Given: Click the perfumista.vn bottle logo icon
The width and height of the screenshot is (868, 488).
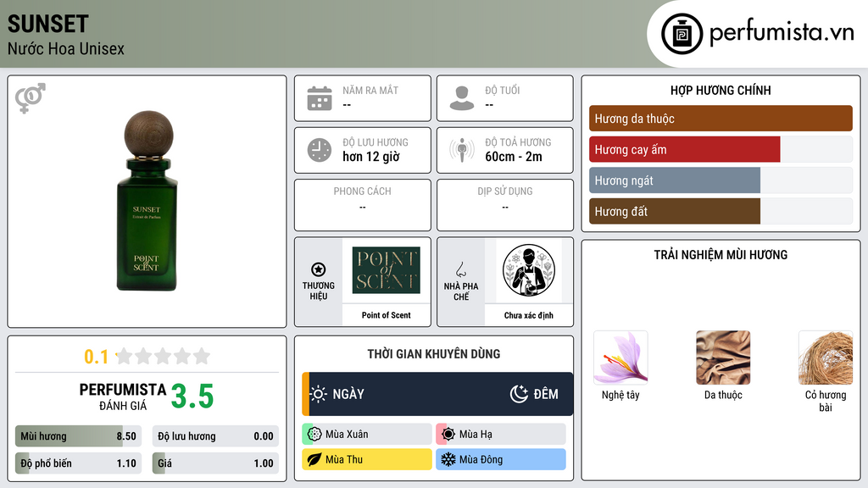Looking at the screenshot, I should tap(682, 34).
